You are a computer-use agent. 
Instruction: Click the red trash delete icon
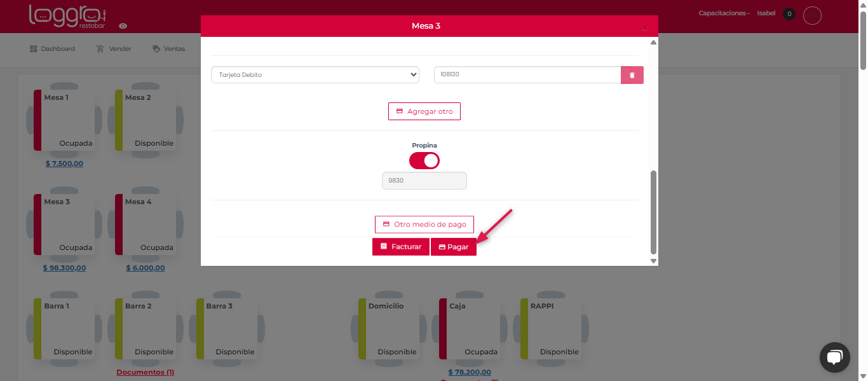click(x=632, y=75)
